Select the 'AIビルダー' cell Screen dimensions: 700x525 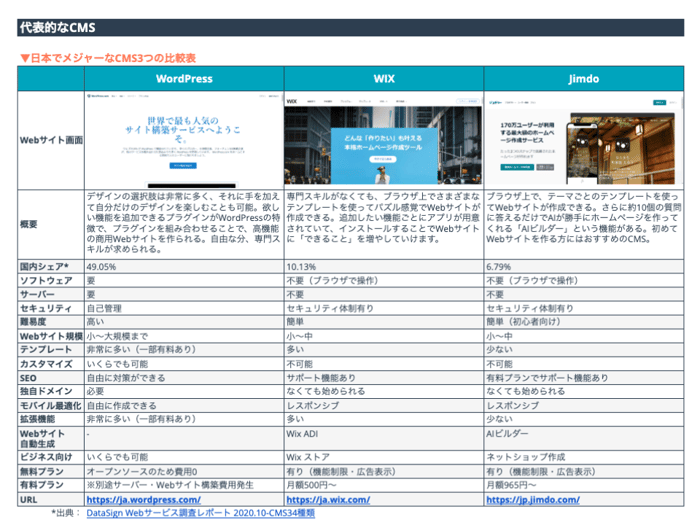pos(507,433)
